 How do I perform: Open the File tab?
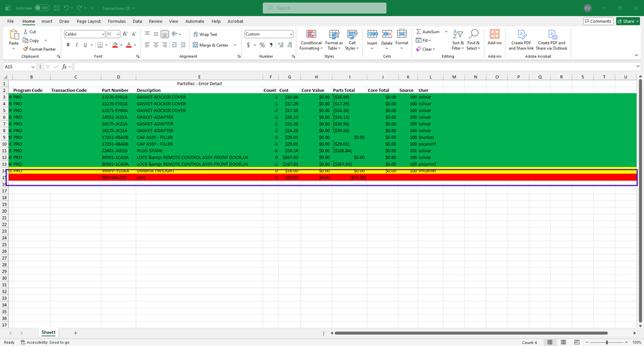point(11,21)
